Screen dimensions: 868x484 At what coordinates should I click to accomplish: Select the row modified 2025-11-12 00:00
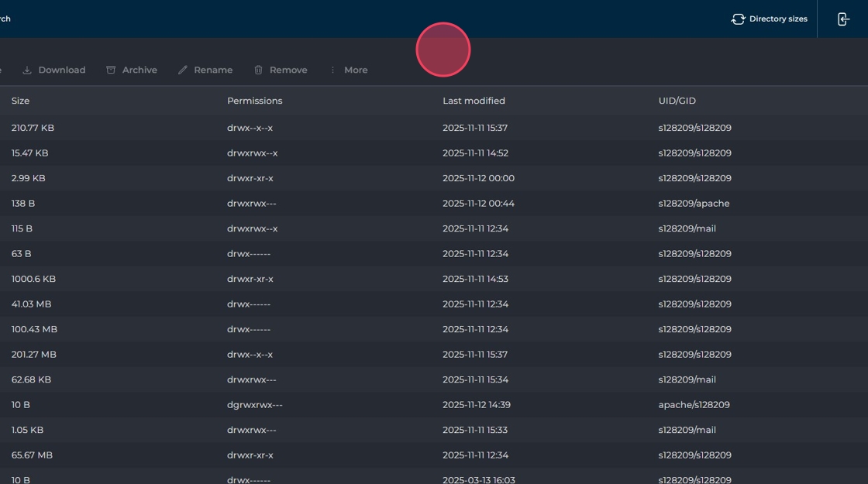pyautogui.click(x=478, y=178)
